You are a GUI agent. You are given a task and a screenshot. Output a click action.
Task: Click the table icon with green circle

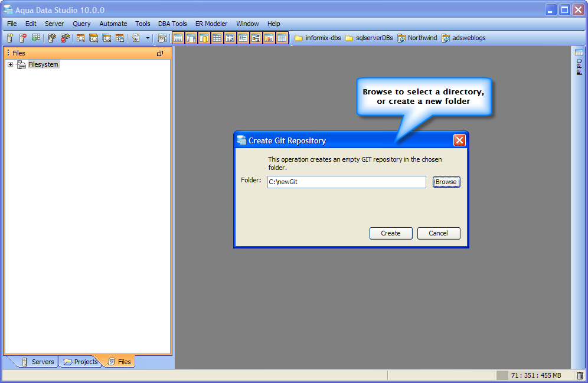pyautogui.click(x=36, y=38)
